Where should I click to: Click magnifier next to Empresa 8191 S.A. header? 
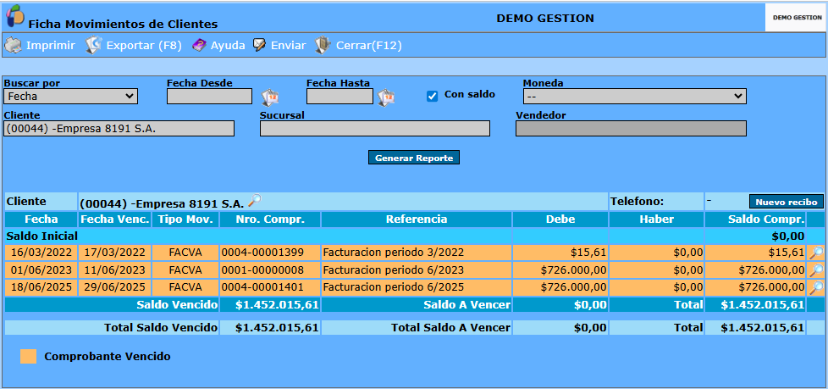point(255,201)
